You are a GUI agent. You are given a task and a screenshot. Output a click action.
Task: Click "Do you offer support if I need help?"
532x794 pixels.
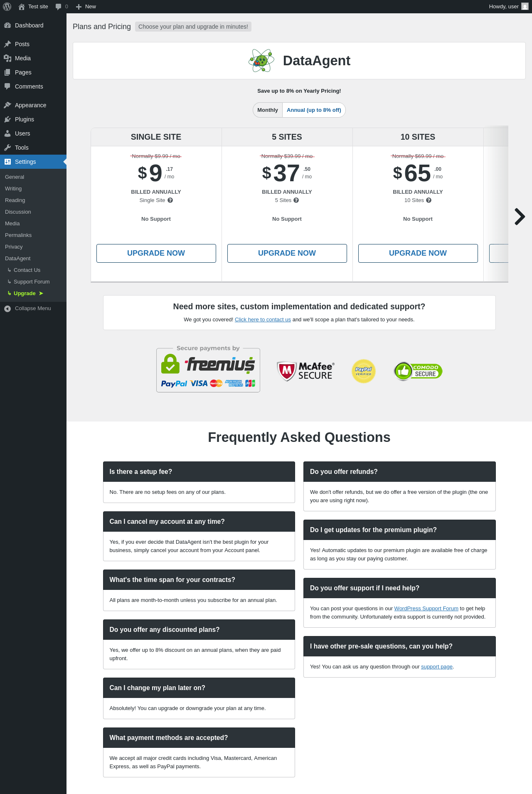tap(399, 588)
